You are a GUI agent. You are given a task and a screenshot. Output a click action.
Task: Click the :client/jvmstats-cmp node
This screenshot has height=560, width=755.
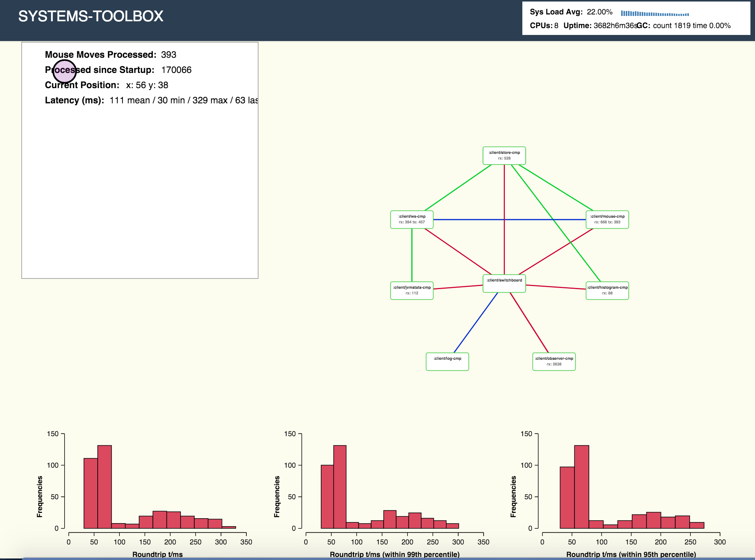[412, 290]
